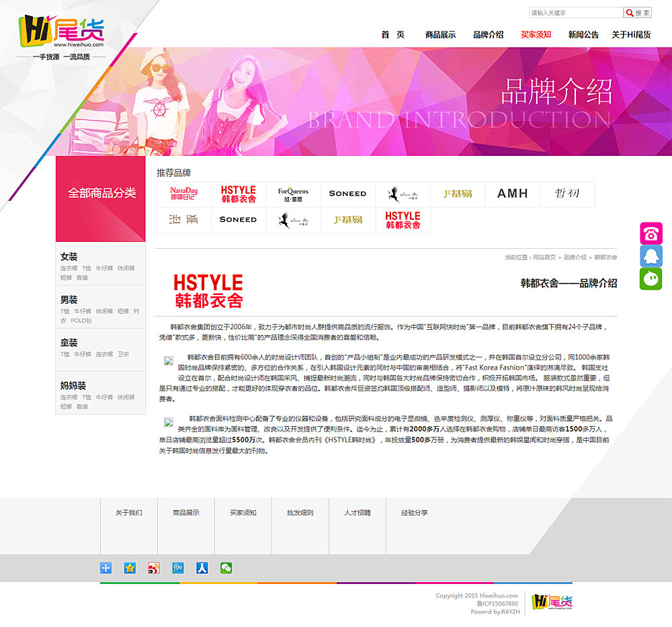Open the 妈妈装 category

pyautogui.click(x=73, y=385)
